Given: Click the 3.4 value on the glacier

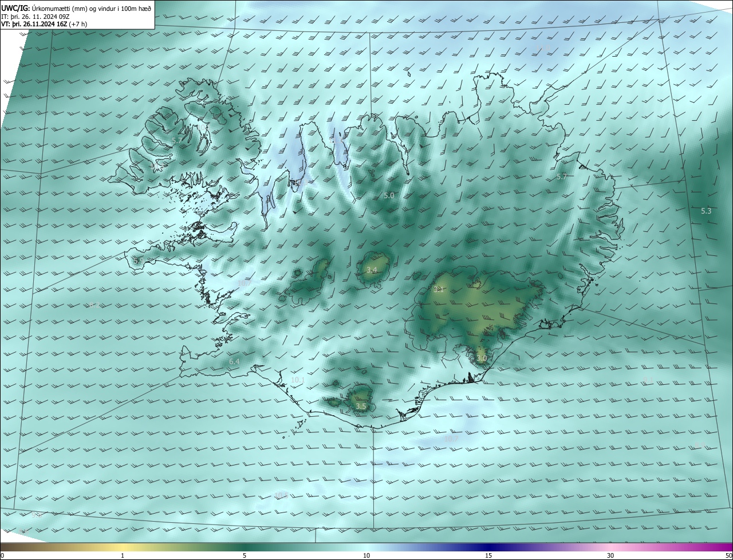Looking at the screenshot, I should click(x=372, y=270).
